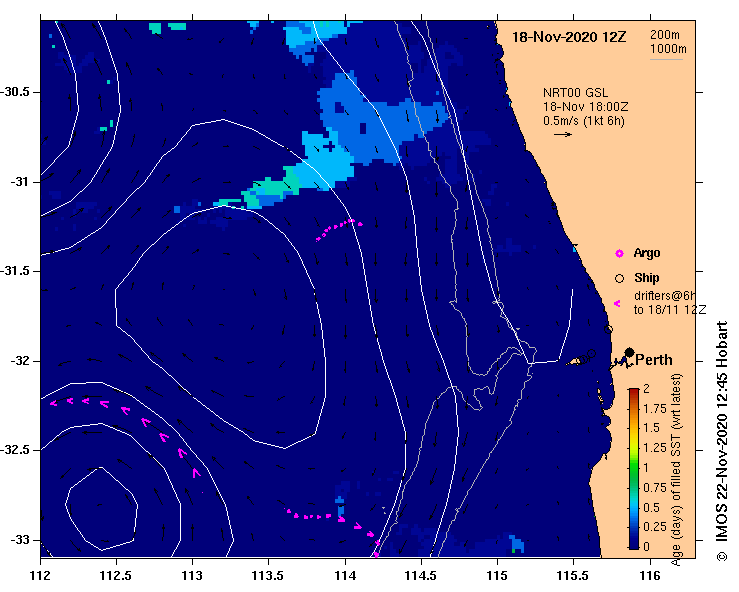Click the velocity scale reference arrow
The image size is (739, 592).
click(x=563, y=135)
